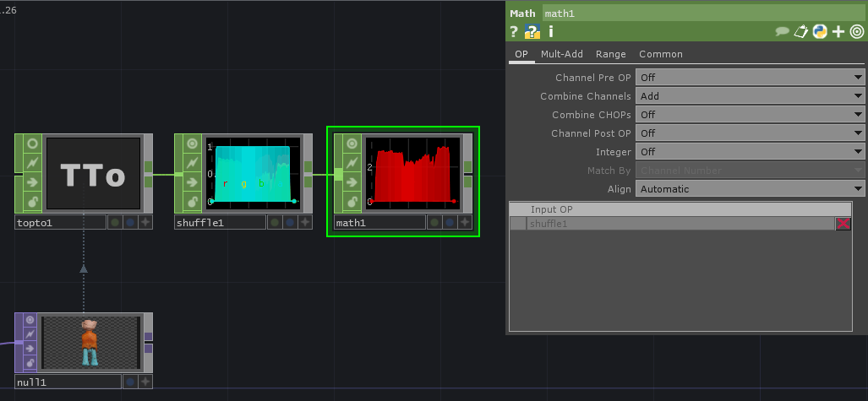Viewport: 868px width, 401px height.
Task: Show operator info via the i icon
Action: tap(551, 32)
